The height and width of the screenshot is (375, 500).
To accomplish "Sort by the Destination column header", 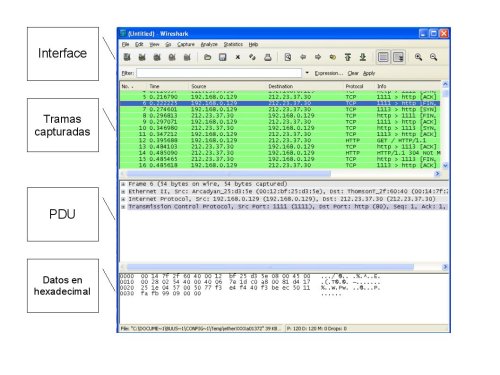I will coord(304,86).
